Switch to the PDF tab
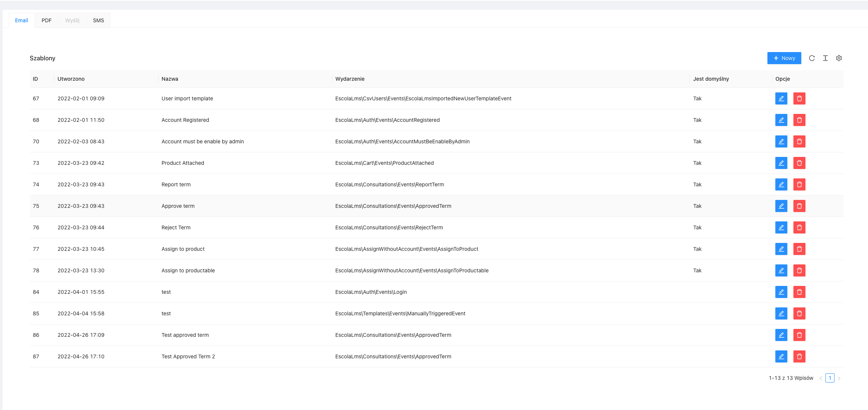868x410 pixels. click(x=46, y=20)
